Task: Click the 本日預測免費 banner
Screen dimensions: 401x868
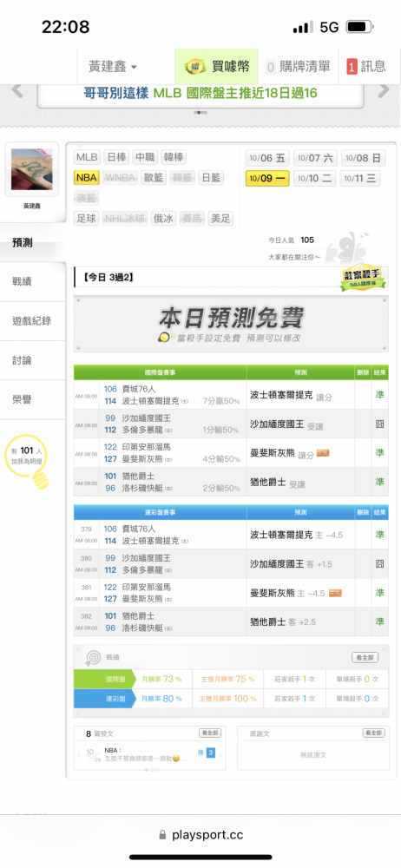Action: (231, 324)
